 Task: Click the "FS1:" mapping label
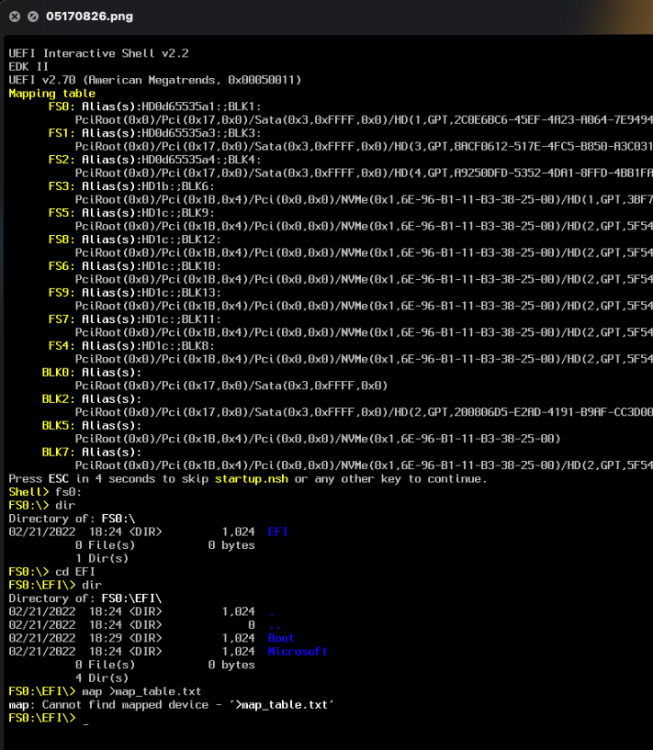tap(62, 133)
